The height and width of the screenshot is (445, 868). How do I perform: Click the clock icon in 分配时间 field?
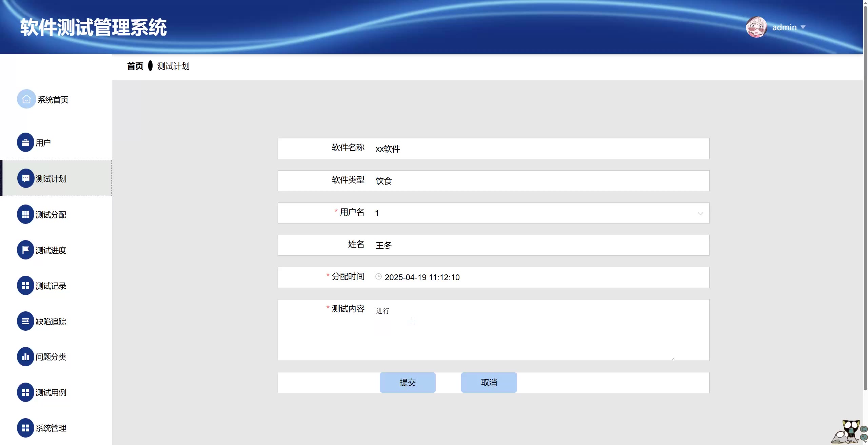(378, 277)
